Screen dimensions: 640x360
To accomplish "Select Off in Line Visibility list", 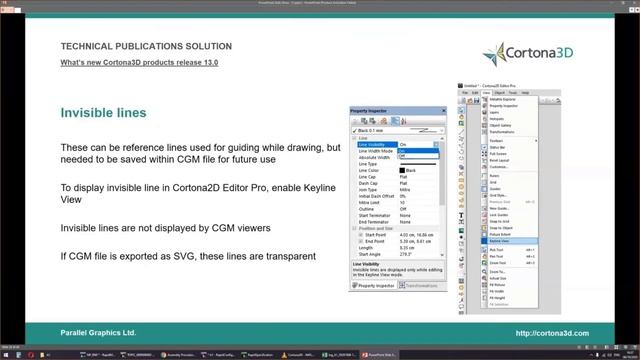I will coord(418,156).
